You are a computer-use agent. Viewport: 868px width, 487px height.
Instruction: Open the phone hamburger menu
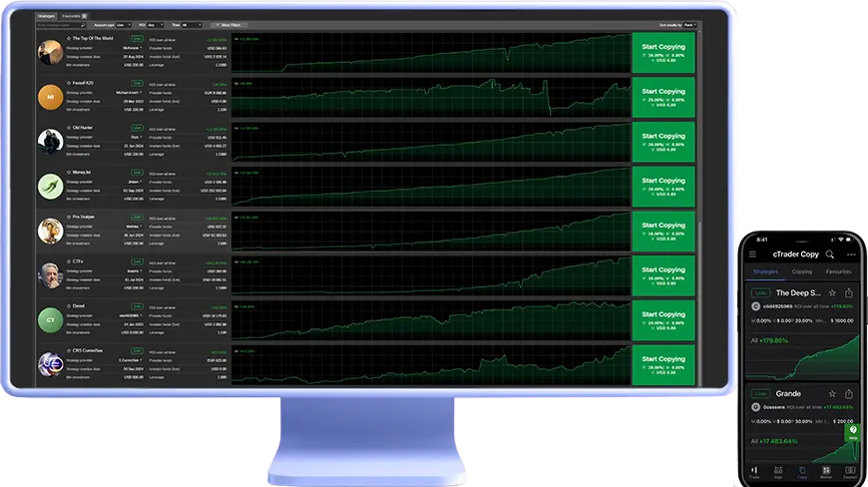coord(752,254)
